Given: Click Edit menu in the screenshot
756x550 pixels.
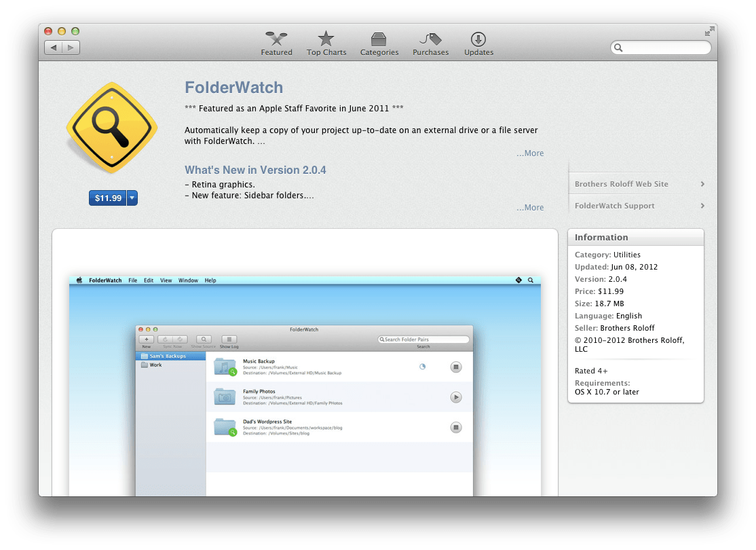Looking at the screenshot, I should click(x=149, y=280).
